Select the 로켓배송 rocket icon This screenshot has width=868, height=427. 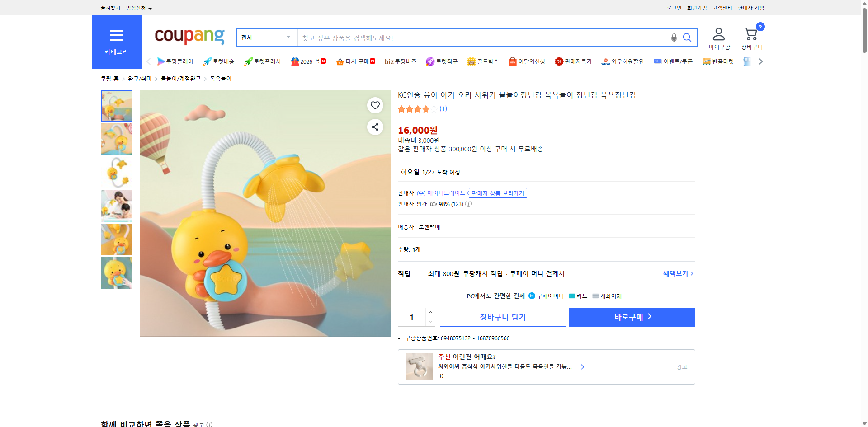pyautogui.click(x=207, y=61)
